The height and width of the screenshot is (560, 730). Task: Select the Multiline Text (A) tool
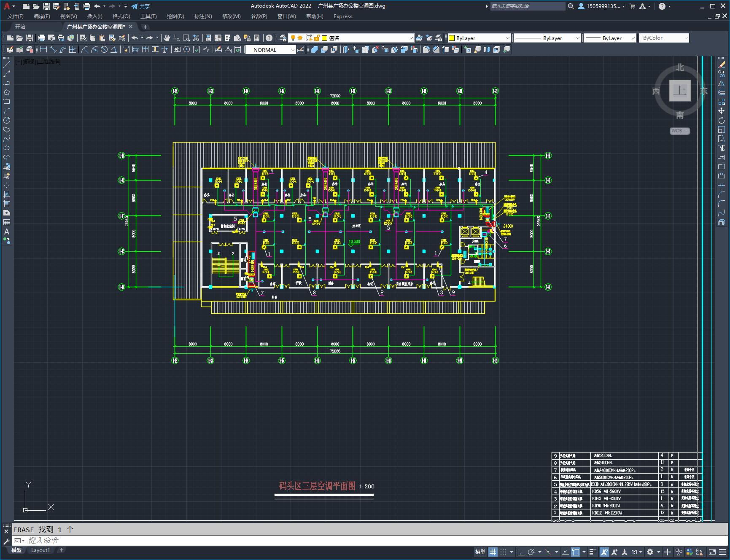7,232
